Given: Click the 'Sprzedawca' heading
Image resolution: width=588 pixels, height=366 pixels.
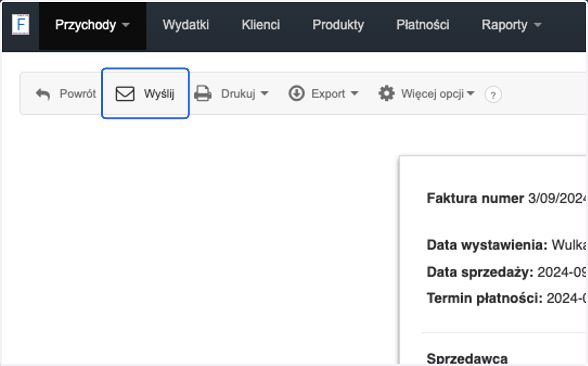Looking at the screenshot, I should (467, 358).
